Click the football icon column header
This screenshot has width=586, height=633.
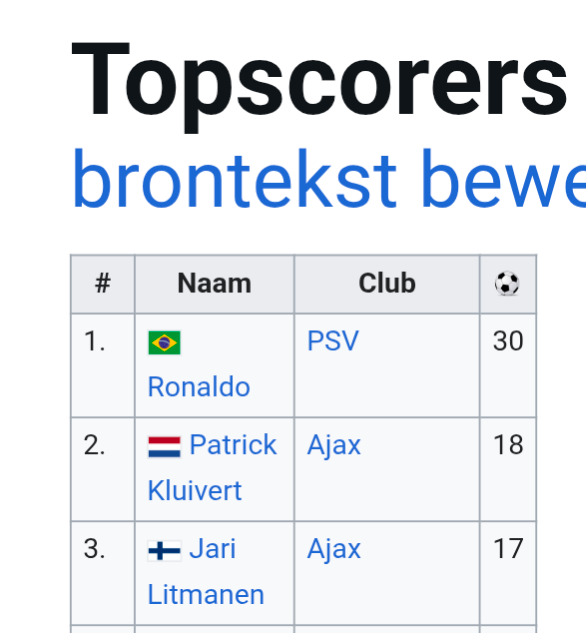[508, 284]
